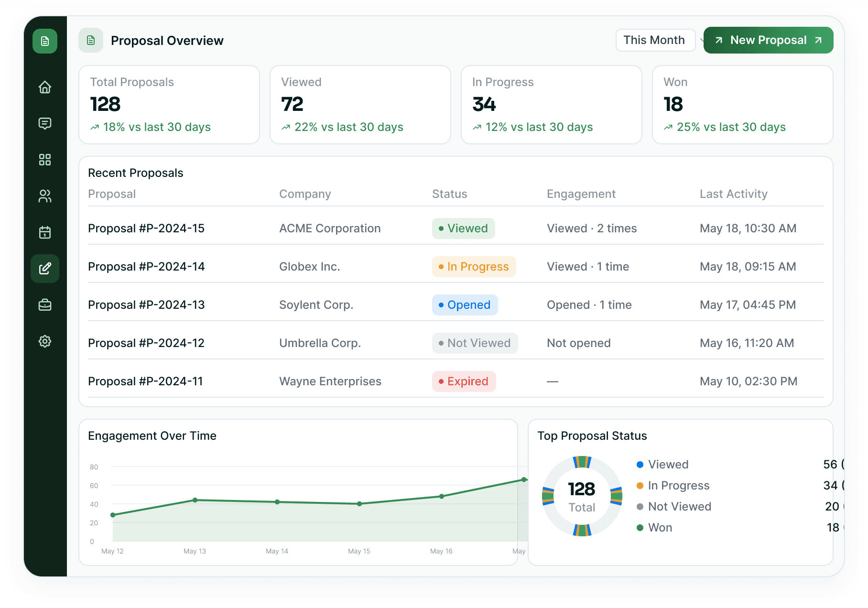Open the Contacts people icon in sidebar
This screenshot has width=868, height=608.
coord(45,196)
